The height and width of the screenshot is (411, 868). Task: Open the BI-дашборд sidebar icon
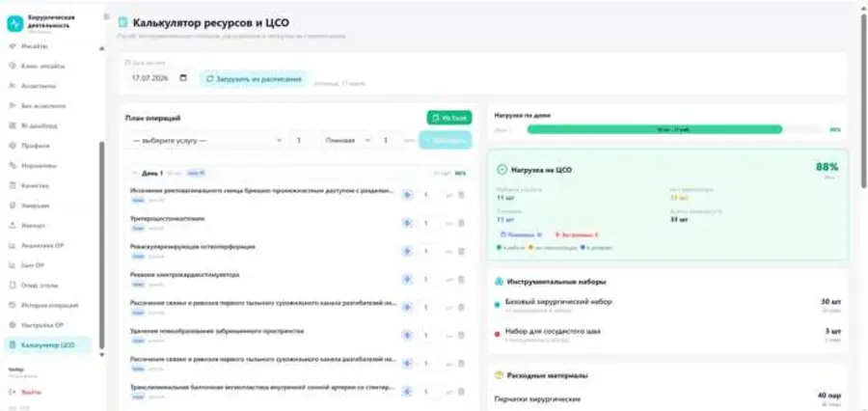coord(13,125)
